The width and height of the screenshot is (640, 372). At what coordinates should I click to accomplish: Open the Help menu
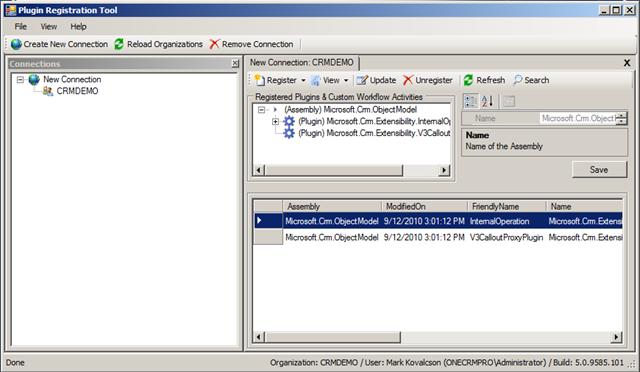[78, 27]
